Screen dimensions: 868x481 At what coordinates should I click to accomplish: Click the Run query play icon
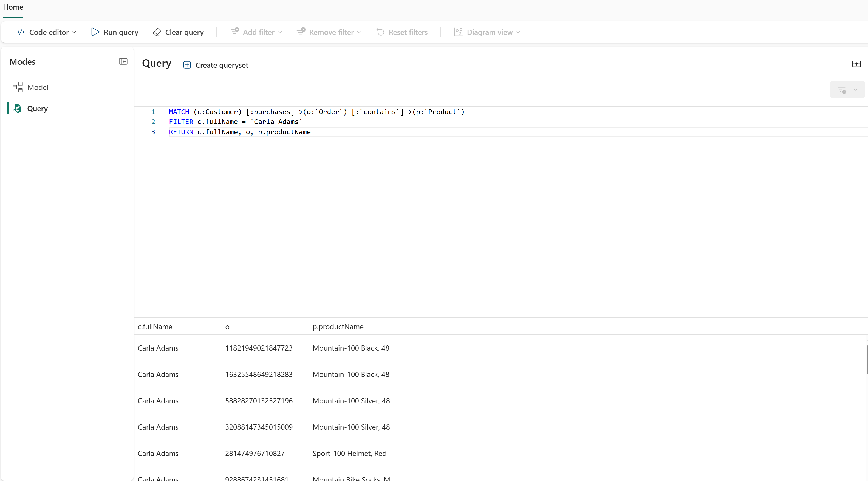click(95, 32)
